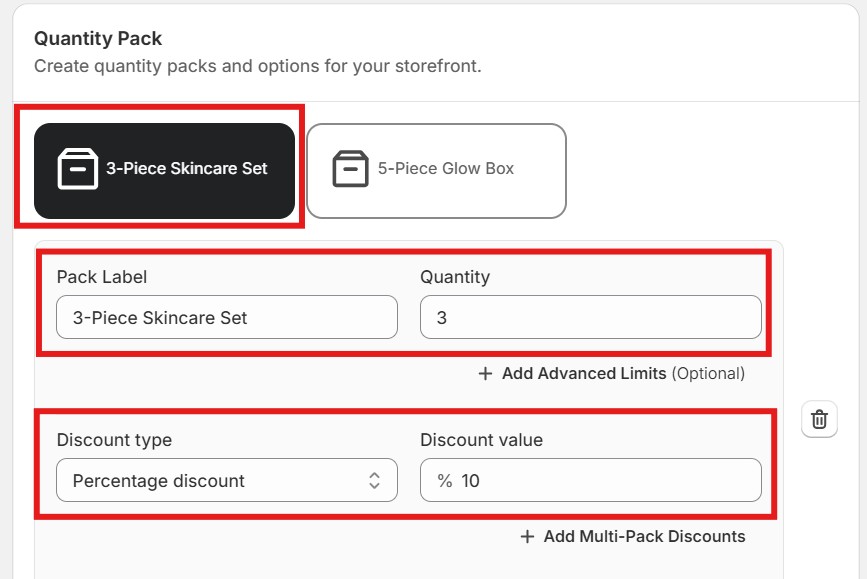Click the trash can to remove this pack

[819, 419]
